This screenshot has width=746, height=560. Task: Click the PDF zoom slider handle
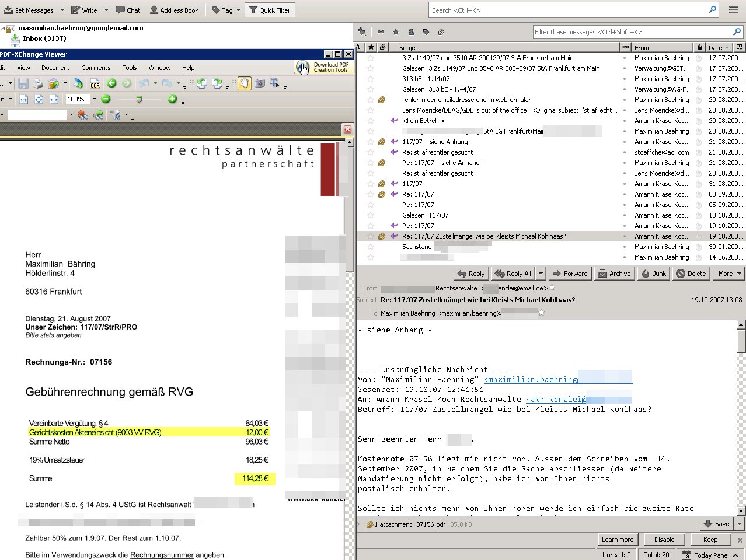(139, 100)
